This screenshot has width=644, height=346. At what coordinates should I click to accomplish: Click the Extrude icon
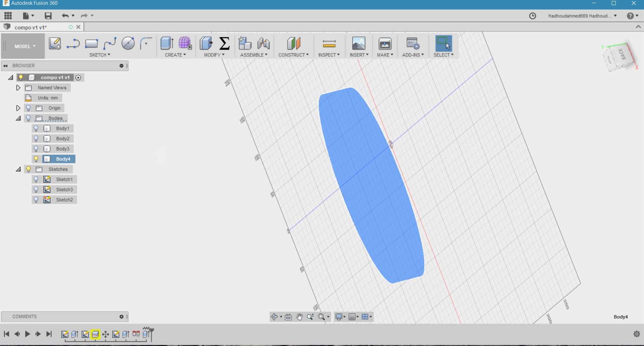167,43
